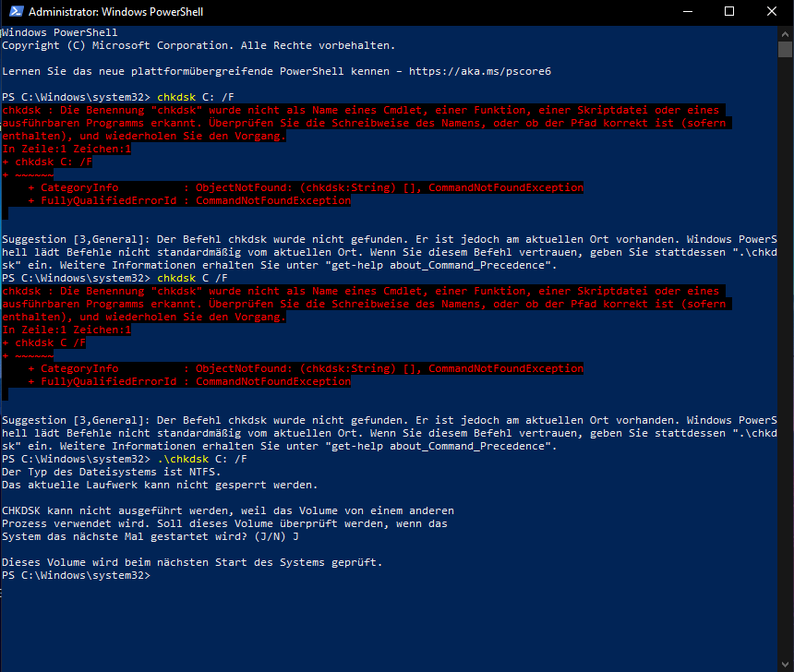Click the maximize icon

729,12
